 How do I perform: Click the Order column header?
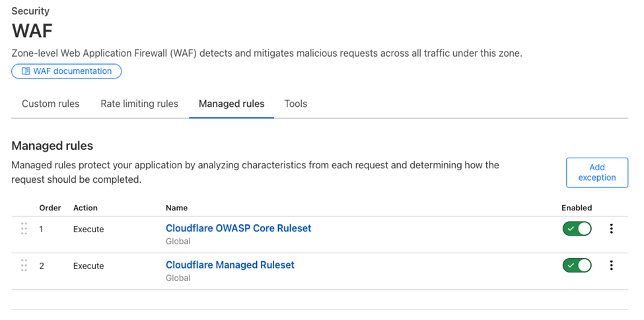[50, 208]
